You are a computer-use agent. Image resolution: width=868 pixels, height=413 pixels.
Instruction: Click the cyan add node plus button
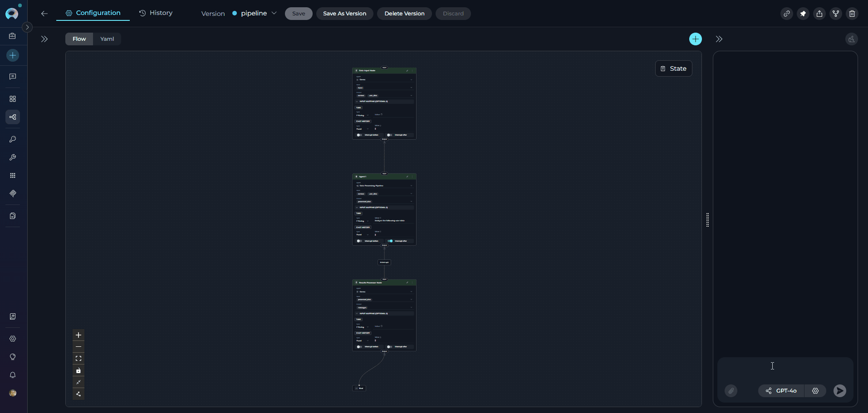695,39
